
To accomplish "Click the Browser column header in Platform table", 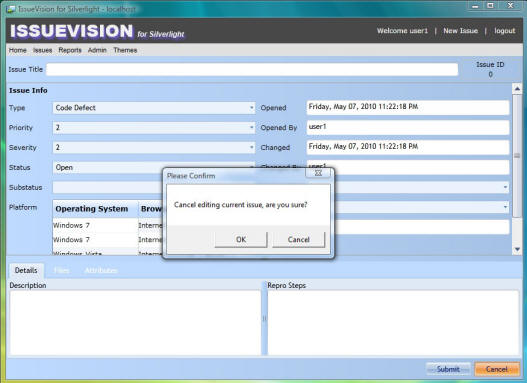I will (x=151, y=209).
